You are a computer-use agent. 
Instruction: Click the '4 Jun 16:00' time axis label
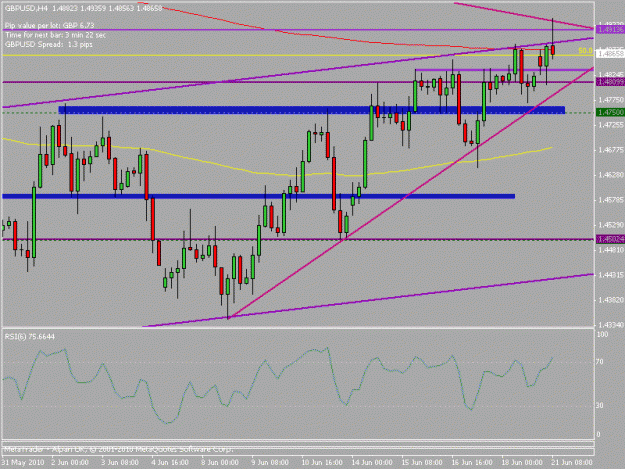[170, 462]
